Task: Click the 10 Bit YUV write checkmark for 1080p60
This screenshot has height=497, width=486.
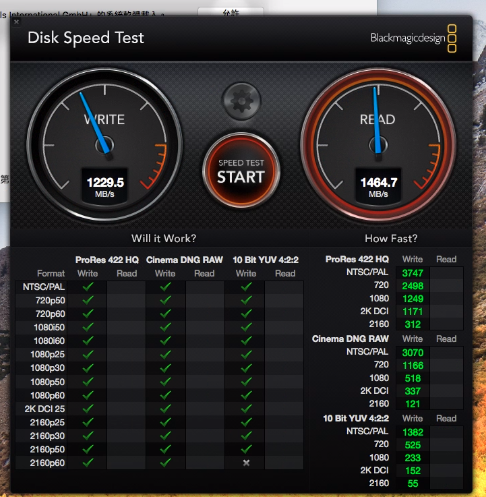Action: pyautogui.click(x=246, y=395)
